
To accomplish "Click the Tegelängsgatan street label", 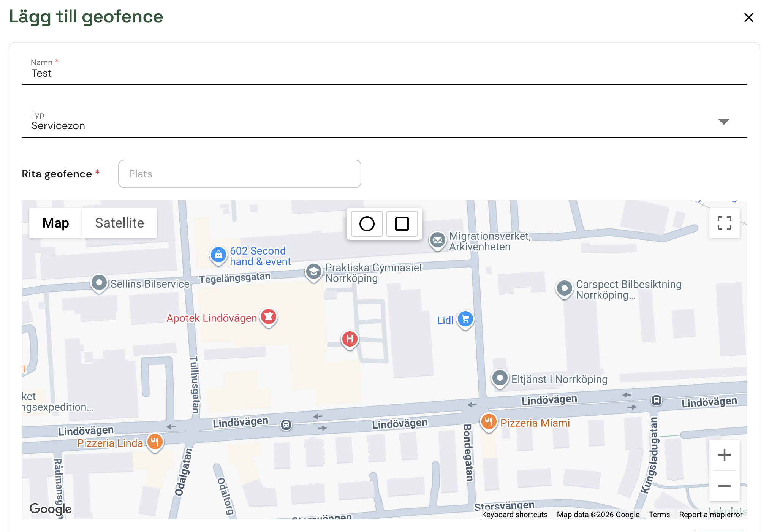I will [235, 278].
